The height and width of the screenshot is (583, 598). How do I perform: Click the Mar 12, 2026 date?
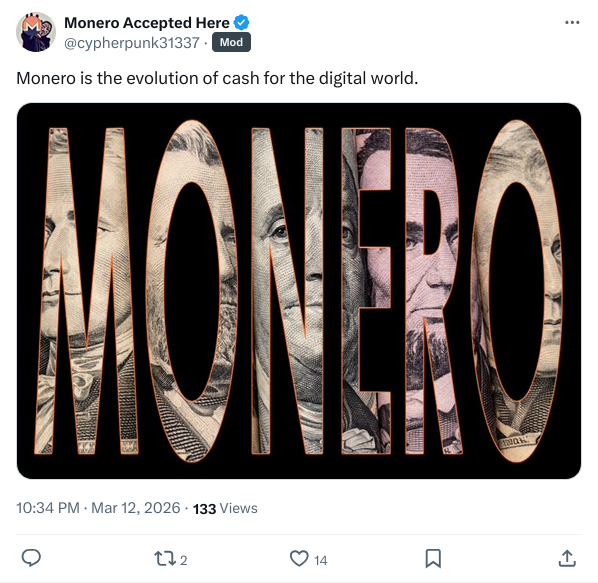click(135, 508)
